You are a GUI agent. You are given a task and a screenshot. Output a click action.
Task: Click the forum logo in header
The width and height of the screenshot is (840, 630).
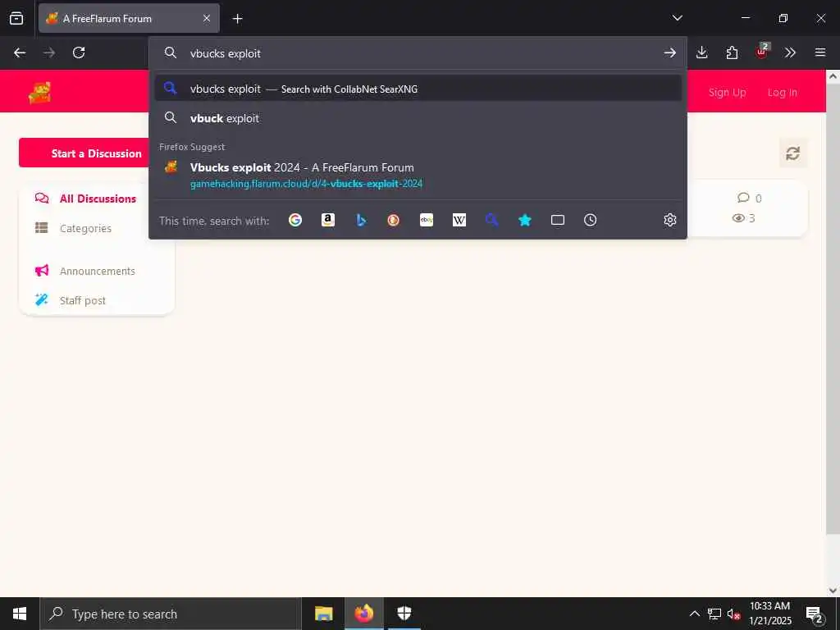point(39,92)
